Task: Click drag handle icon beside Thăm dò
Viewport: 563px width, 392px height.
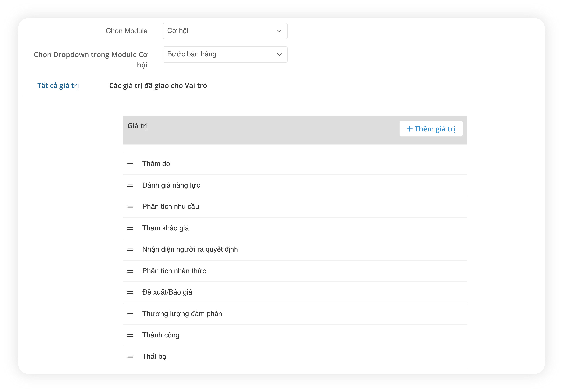Action: 130,164
